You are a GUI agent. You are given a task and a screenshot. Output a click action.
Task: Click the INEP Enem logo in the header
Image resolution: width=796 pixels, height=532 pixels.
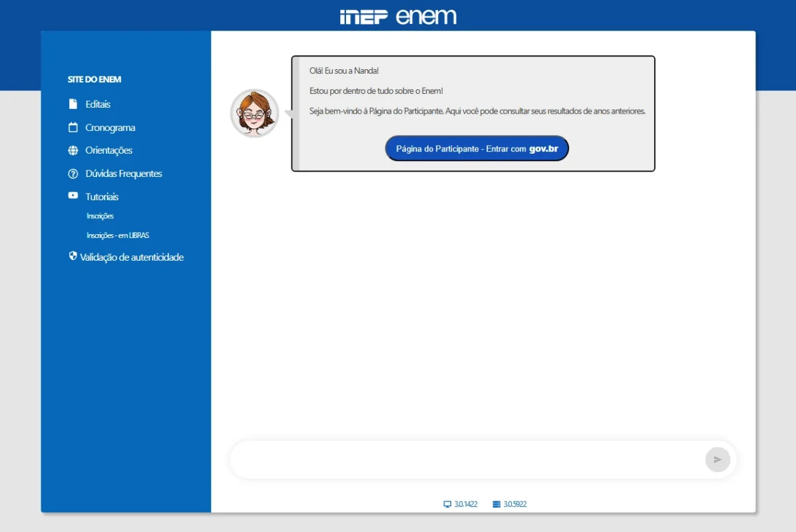click(x=398, y=16)
